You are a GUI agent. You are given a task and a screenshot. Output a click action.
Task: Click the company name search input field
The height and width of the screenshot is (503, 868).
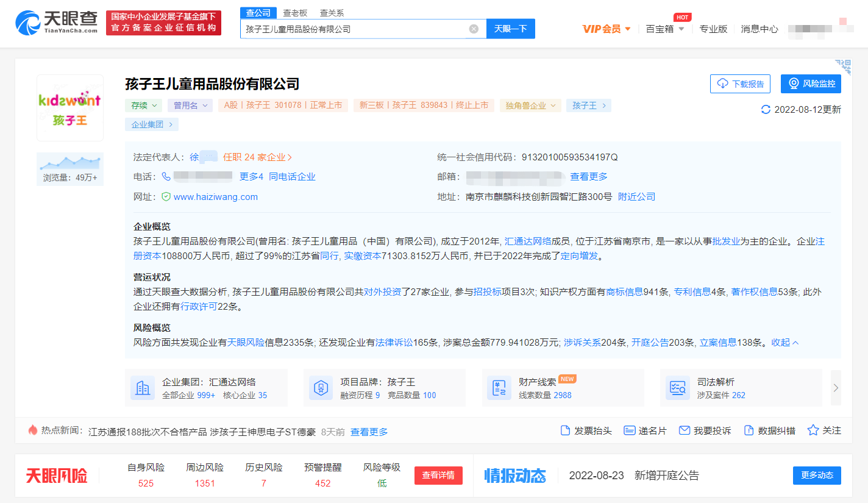coord(354,29)
